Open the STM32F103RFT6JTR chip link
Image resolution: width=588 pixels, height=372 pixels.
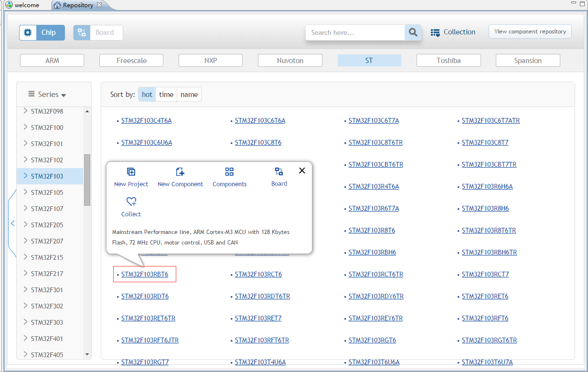[x=150, y=340]
